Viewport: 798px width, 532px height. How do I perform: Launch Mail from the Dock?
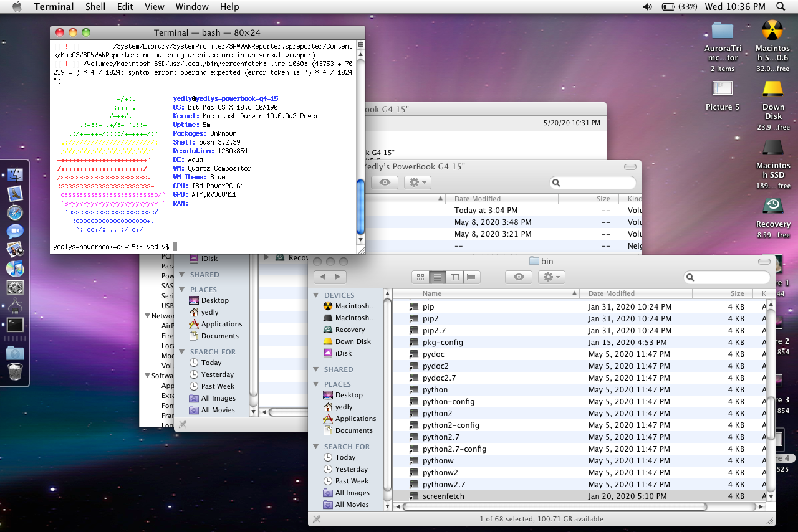[x=15, y=194]
